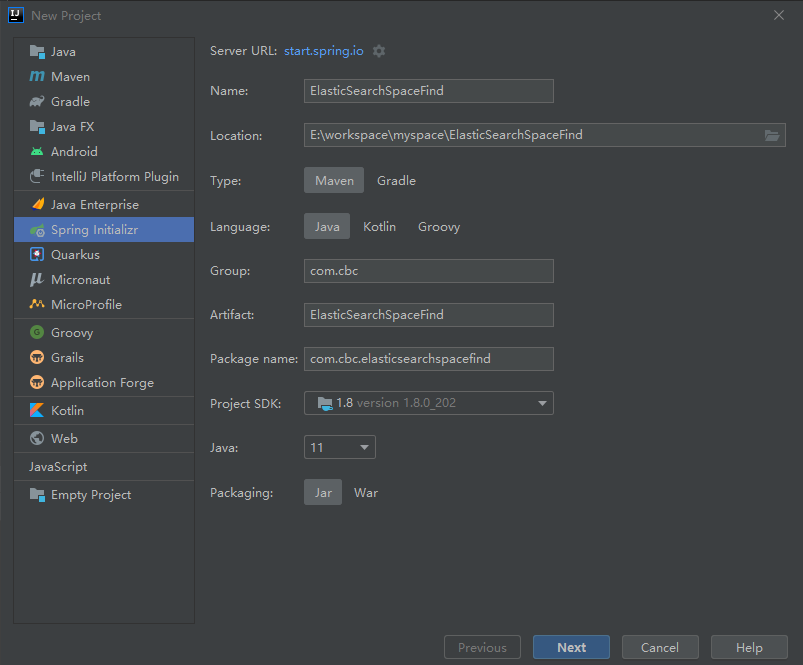Click the Spring Initializr leaf icon
The height and width of the screenshot is (665, 803).
coord(37,230)
